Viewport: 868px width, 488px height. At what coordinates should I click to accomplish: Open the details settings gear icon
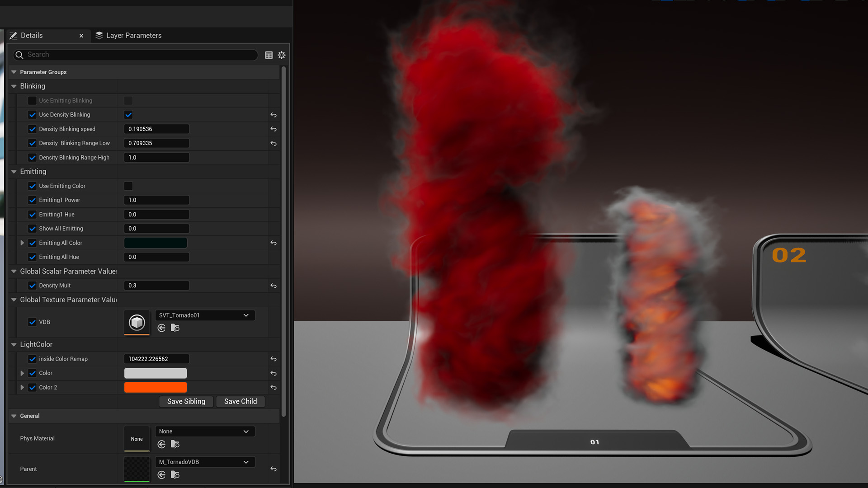pos(282,55)
